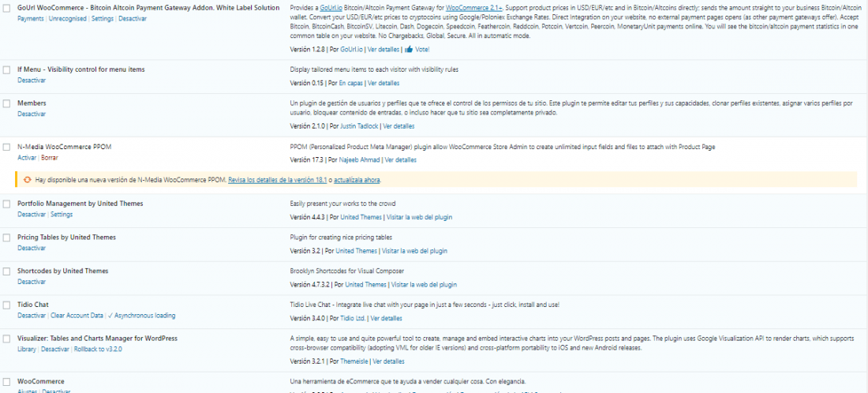
Task: Deactivate the Tidio Chat plugin
Action: (x=32, y=316)
